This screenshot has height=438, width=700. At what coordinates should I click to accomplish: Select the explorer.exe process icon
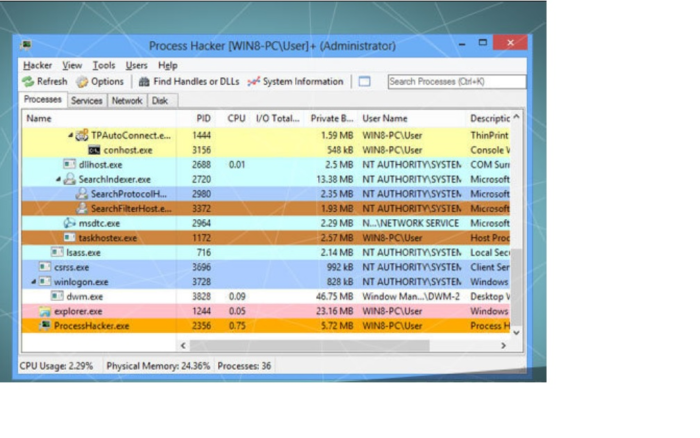point(45,311)
